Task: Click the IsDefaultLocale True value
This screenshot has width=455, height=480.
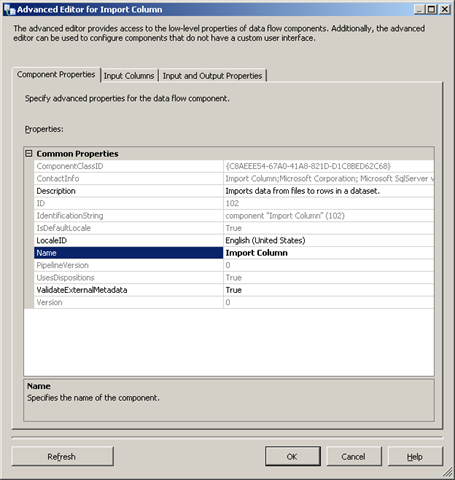Action: (x=233, y=228)
